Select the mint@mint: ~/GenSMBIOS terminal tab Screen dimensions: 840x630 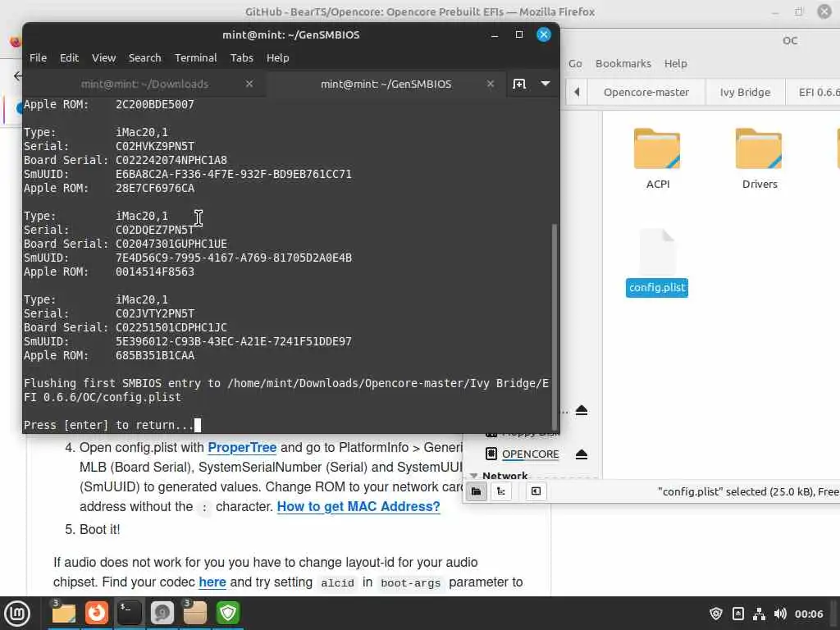click(386, 84)
